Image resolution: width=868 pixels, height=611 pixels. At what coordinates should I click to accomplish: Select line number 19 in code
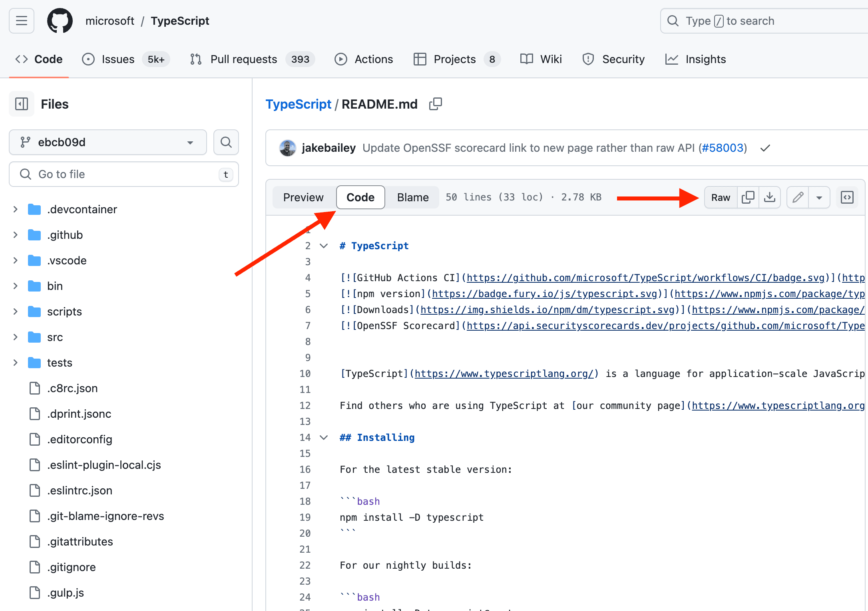pyautogui.click(x=305, y=517)
